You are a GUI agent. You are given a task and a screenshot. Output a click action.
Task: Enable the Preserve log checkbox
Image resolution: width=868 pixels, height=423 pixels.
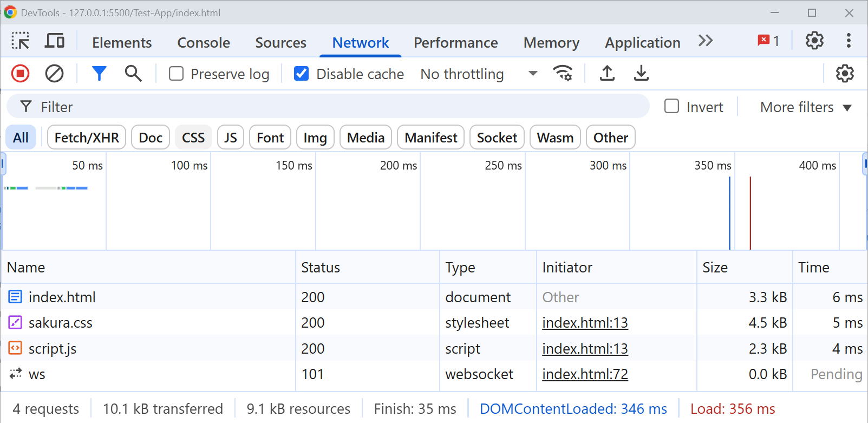(176, 73)
